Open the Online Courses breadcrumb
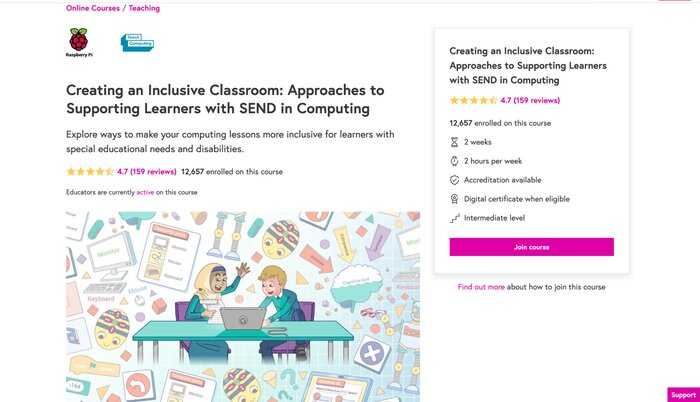 click(93, 8)
